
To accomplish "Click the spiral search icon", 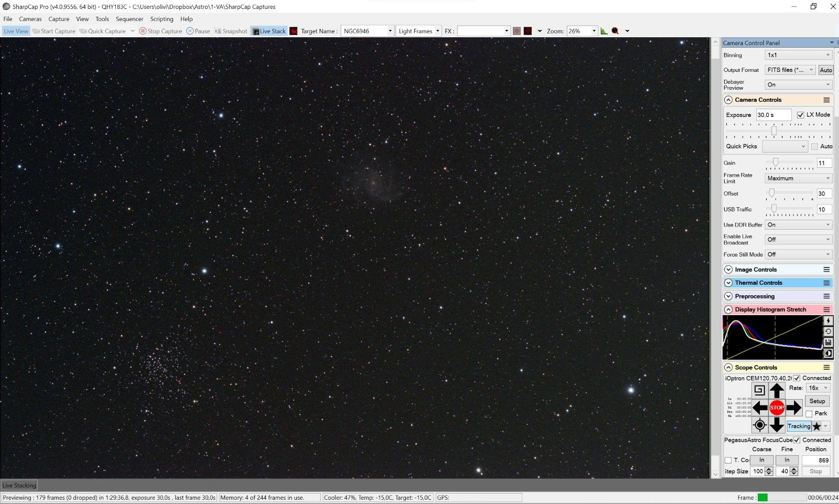I will (759, 390).
